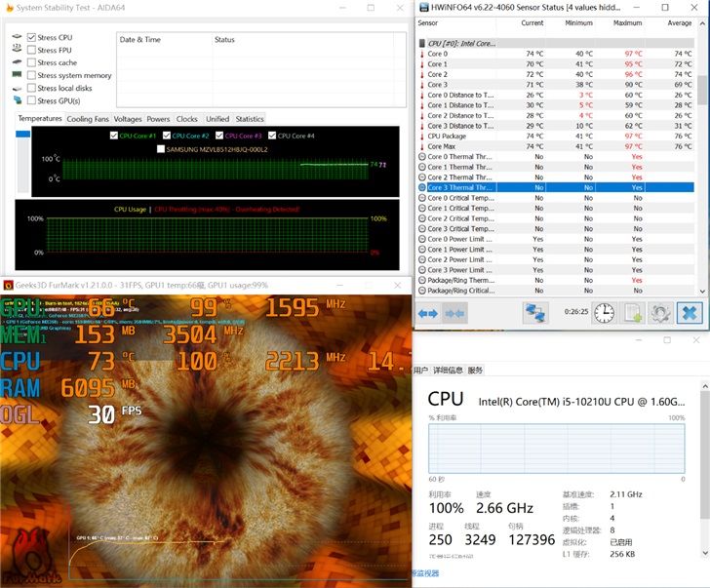This screenshot has height=588, width=710.
Task: Close HWiNFO sensors with blue X button
Action: point(690,313)
